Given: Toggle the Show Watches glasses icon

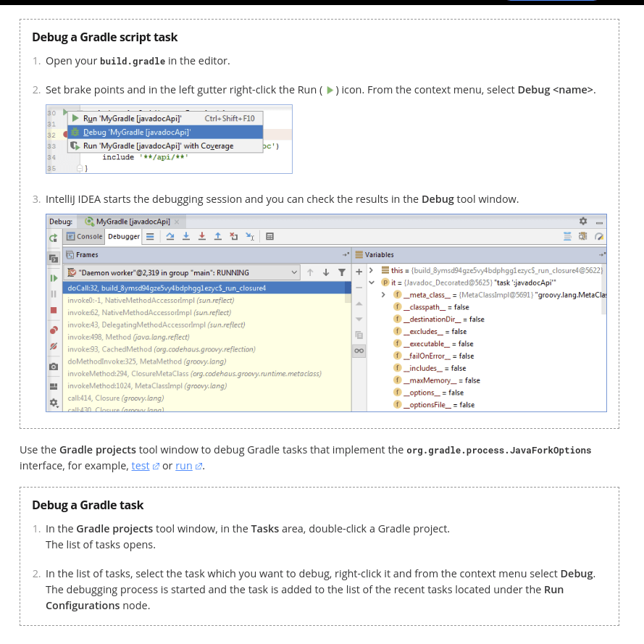Looking at the screenshot, I should [x=359, y=351].
